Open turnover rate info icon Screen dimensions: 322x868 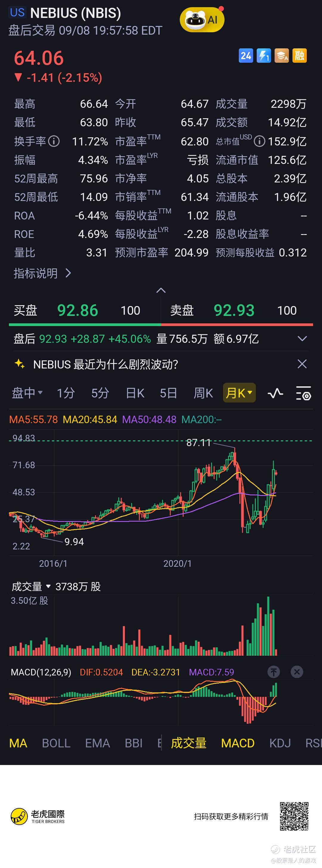click(54, 141)
